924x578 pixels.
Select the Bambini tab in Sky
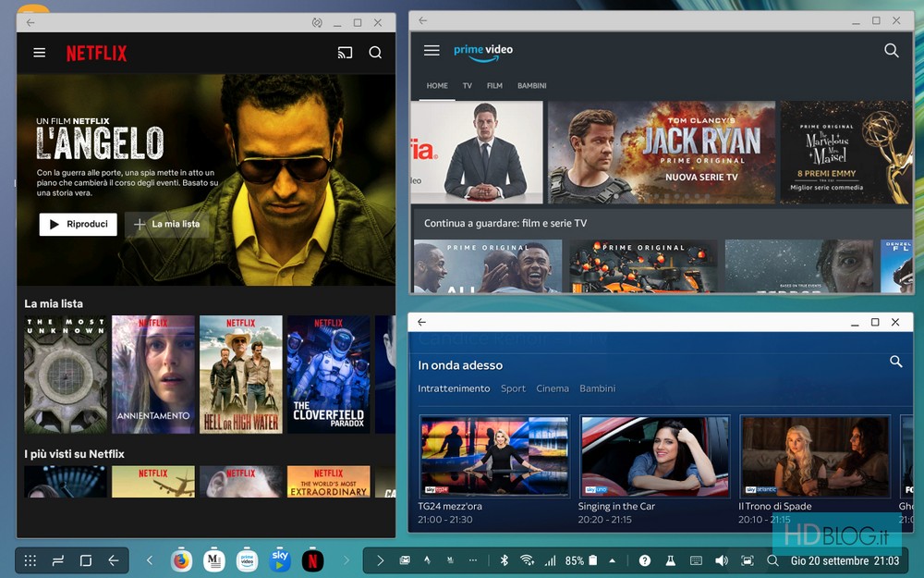point(598,388)
